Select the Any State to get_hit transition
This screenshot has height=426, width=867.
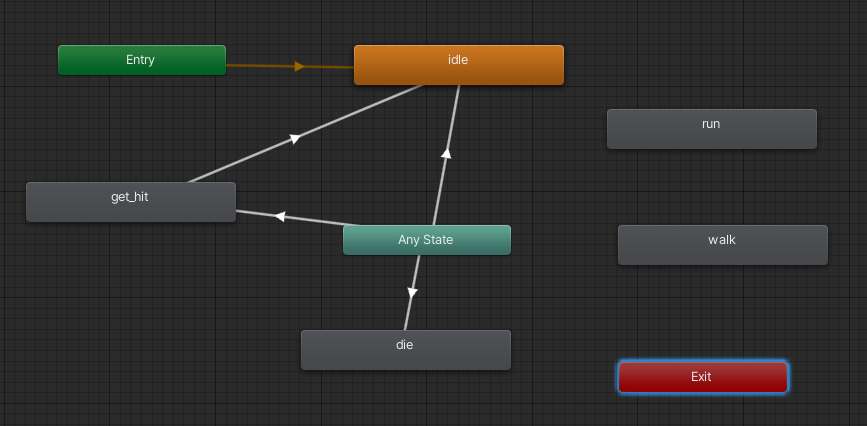[280, 216]
